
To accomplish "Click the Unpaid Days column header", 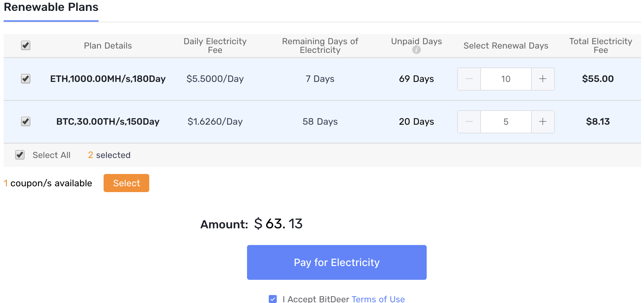I will 417,41.
